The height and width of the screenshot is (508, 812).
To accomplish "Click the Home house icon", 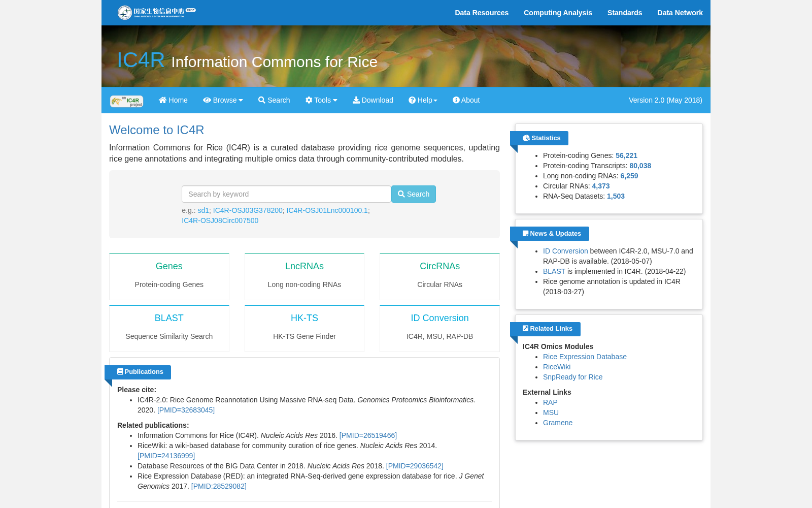I will (162, 100).
